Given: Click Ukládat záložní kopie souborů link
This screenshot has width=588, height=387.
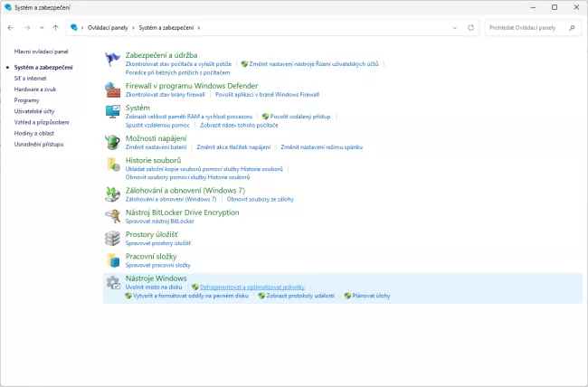Looking at the screenshot, I should (x=204, y=169).
